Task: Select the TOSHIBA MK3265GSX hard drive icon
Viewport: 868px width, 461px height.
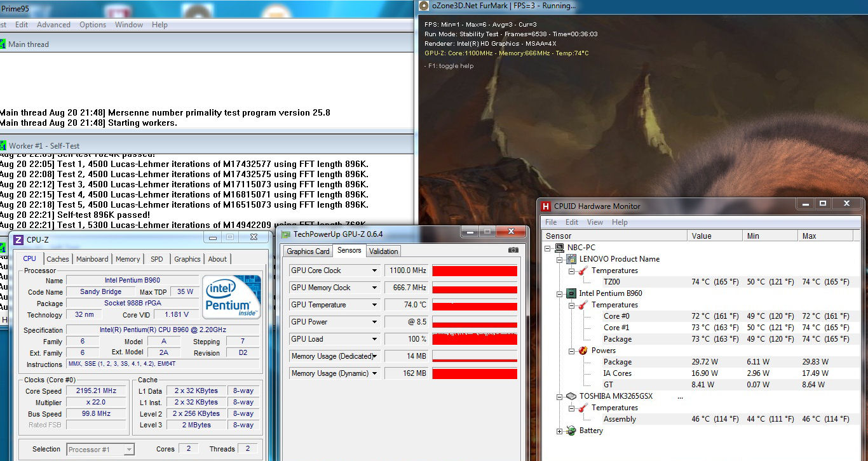Action: pos(571,396)
